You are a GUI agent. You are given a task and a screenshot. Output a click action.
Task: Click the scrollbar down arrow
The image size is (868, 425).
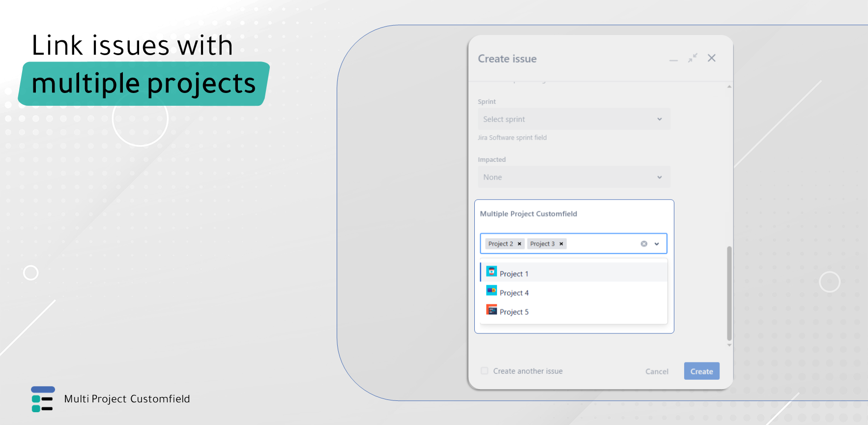coord(729,345)
